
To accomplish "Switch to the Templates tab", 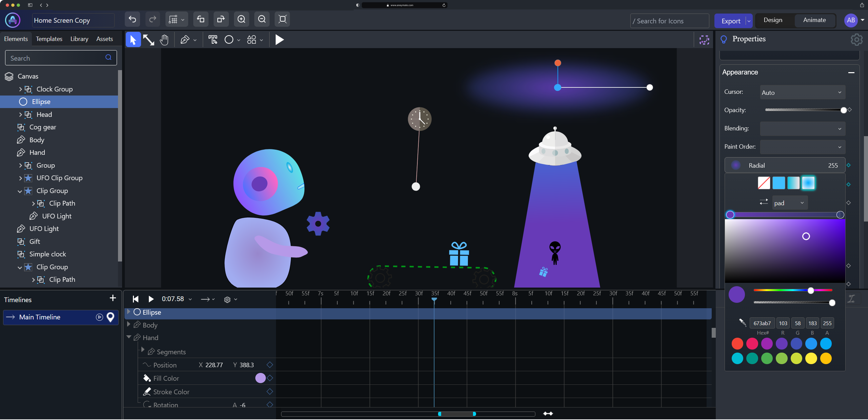I will coord(49,39).
